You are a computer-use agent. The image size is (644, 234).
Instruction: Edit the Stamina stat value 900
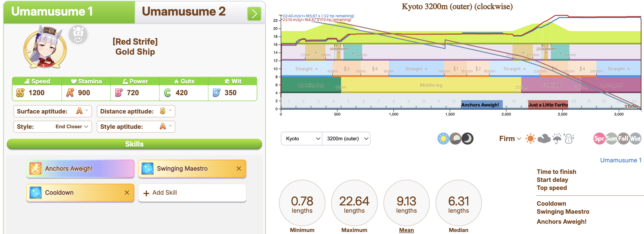point(86,93)
